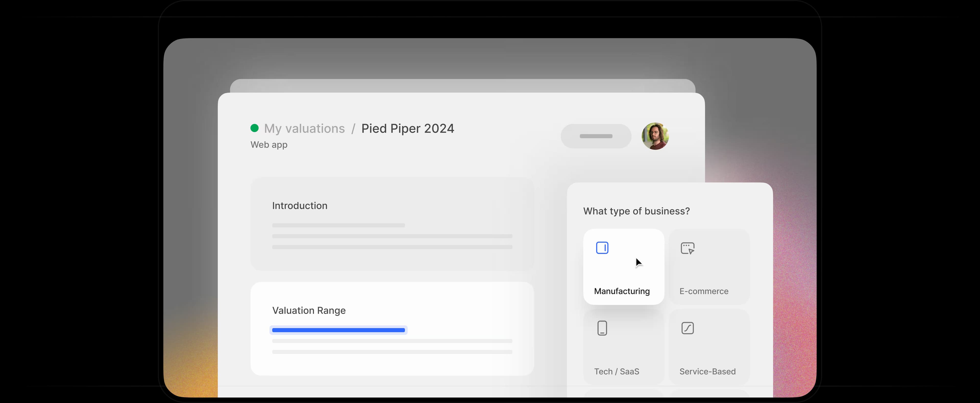The width and height of the screenshot is (980, 403).
Task: Go to My valuations breadcrumb
Action: 304,128
